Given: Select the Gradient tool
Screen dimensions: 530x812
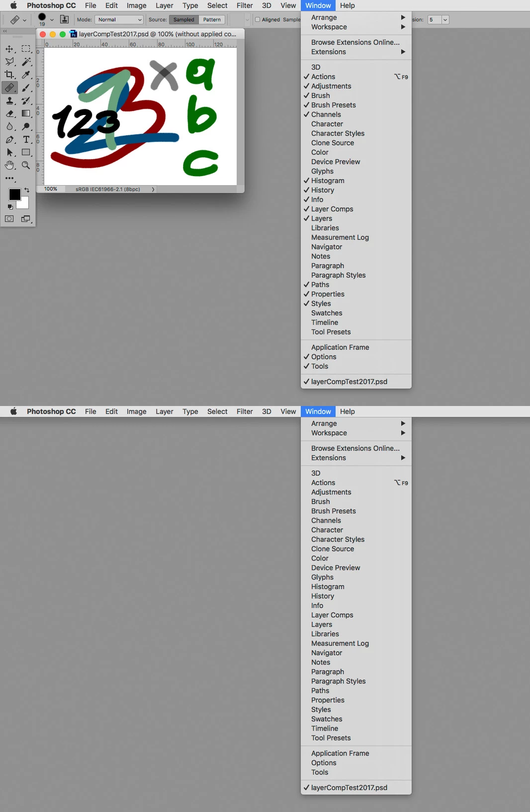Looking at the screenshot, I should pyautogui.click(x=26, y=113).
